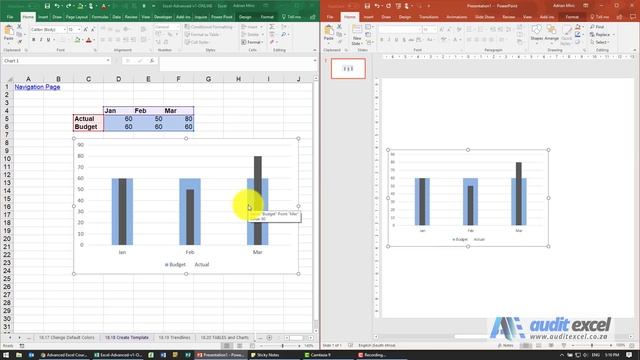Open PowerPoint Arrange menu
The width and height of the screenshot is (640, 360).
(551, 33)
